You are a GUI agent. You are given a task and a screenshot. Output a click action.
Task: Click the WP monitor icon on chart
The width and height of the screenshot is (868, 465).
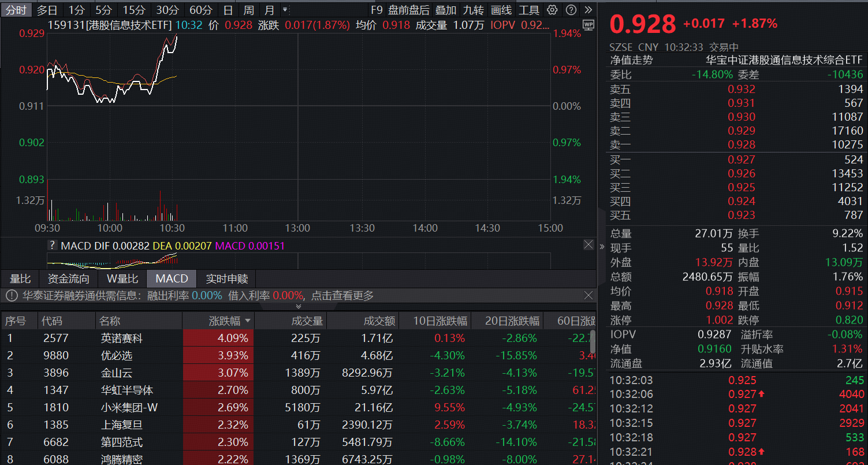(588, 25)
